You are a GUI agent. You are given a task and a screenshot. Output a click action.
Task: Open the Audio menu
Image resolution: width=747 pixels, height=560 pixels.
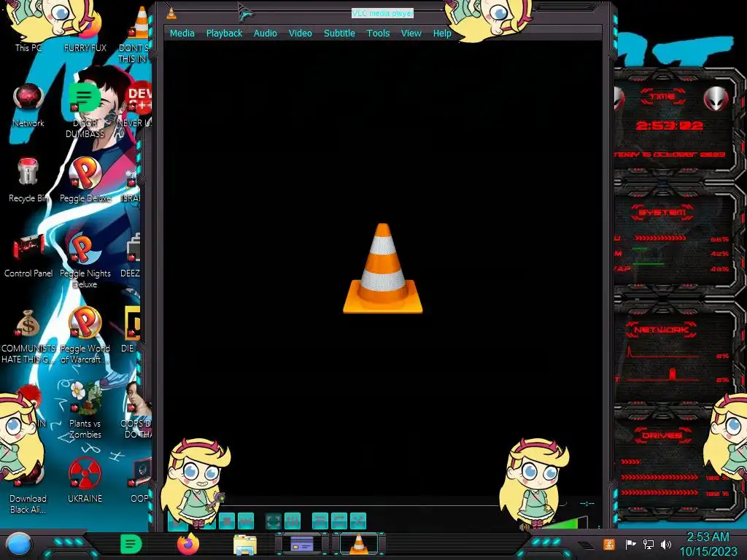coord(265,34)
